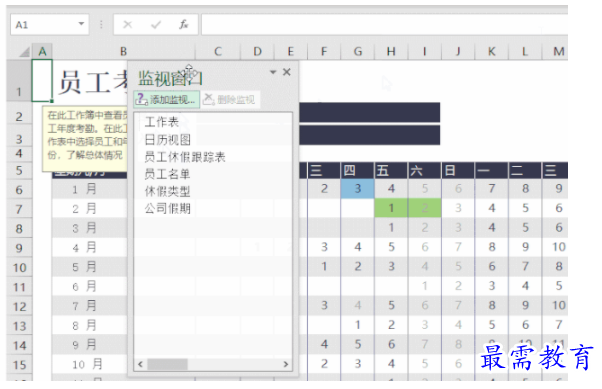This screenshot has width=602, height=389.
Task: Select 日历视图 in the watch list
Action: pyautogui.click(x=167, y=139)
